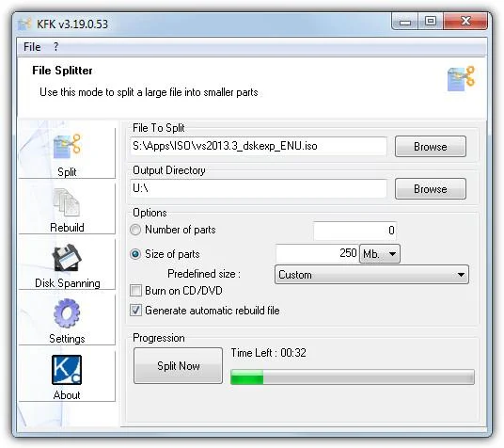Click the Size of parts 250 field
The image size is (504, 448).
[317, 253]
